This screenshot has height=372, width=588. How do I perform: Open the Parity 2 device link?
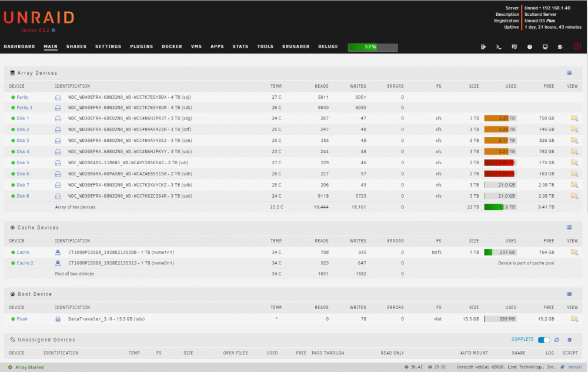[x=24, y=108]
